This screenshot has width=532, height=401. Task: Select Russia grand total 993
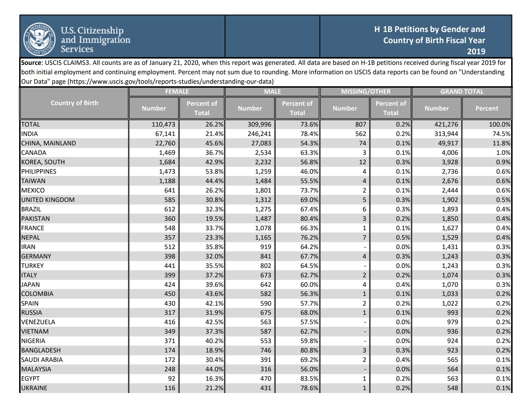point(453,313)
